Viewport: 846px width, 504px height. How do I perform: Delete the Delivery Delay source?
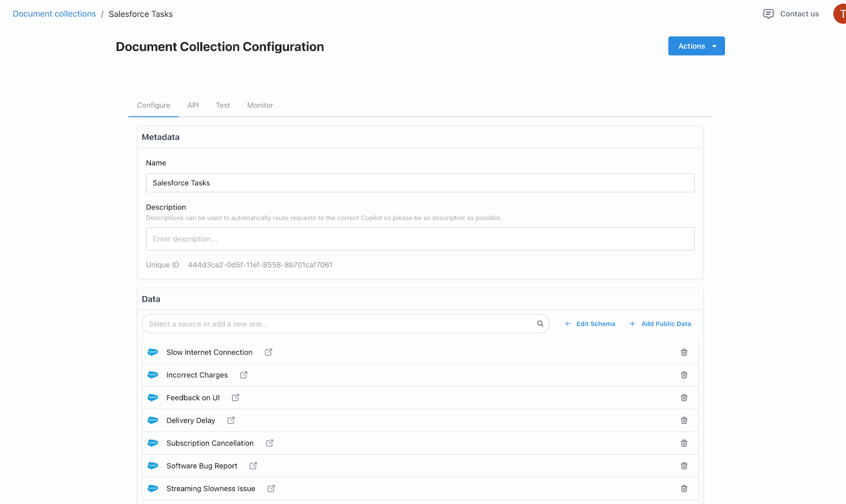[x=684, y=421]
